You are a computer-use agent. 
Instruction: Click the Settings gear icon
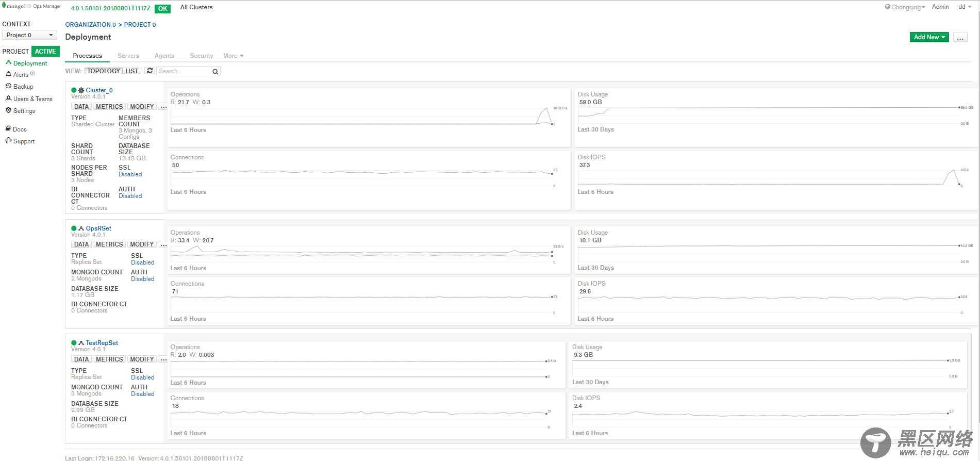[8, 110]
